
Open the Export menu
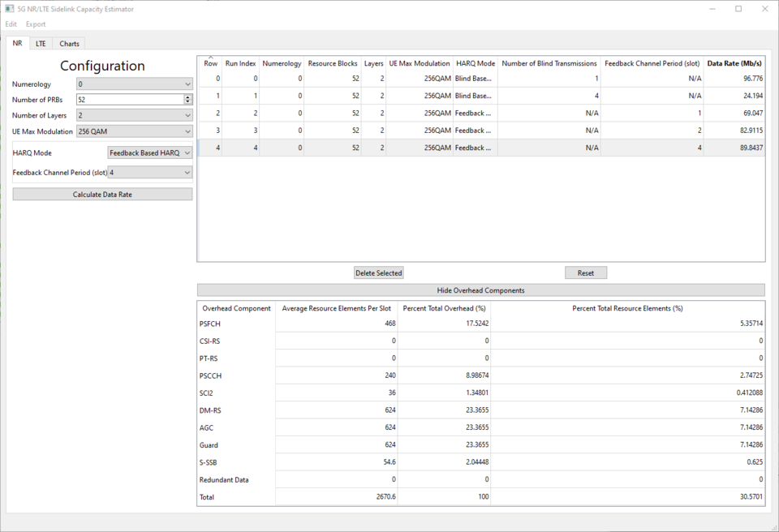coord(35,24)
